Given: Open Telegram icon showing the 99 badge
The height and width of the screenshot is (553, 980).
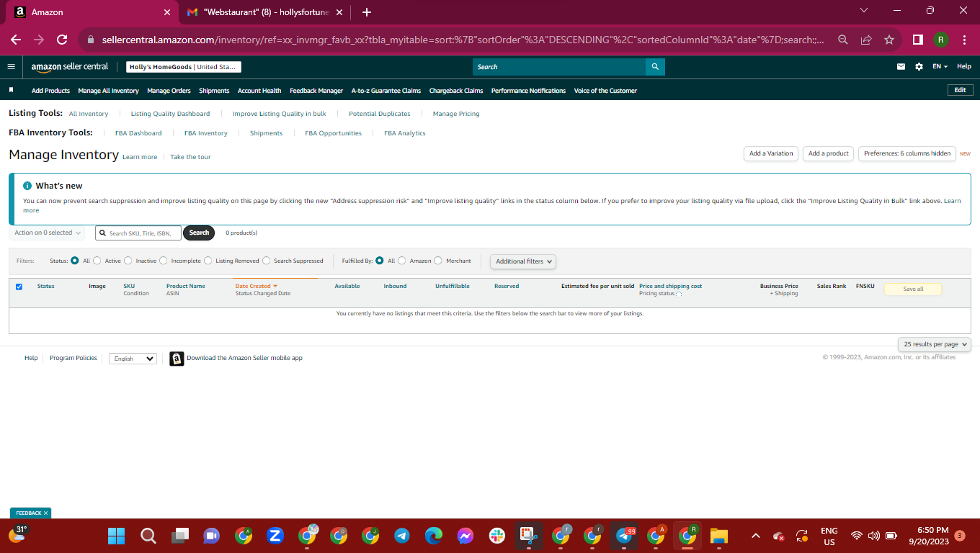Looking at the screenshot, I should click(624, 536).
